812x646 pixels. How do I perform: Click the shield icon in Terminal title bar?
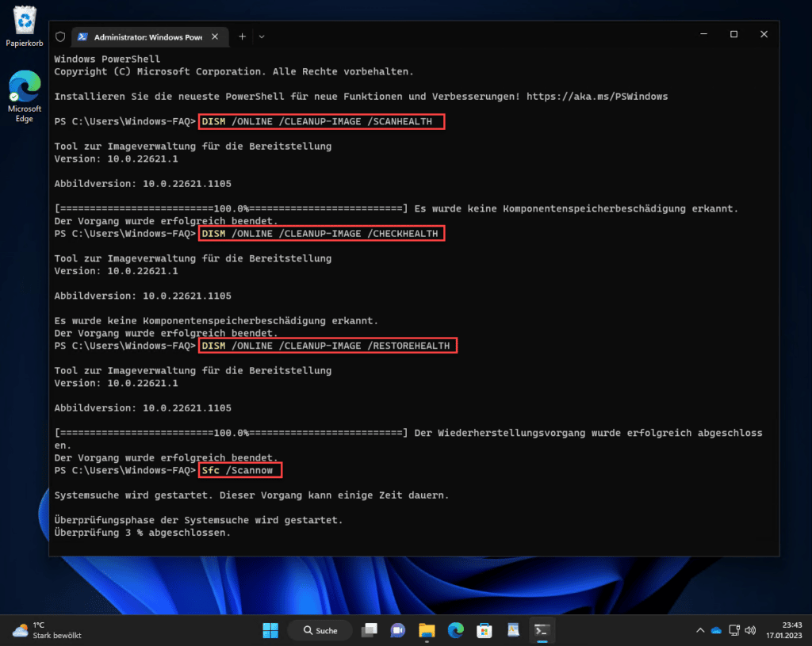point(60,36)
